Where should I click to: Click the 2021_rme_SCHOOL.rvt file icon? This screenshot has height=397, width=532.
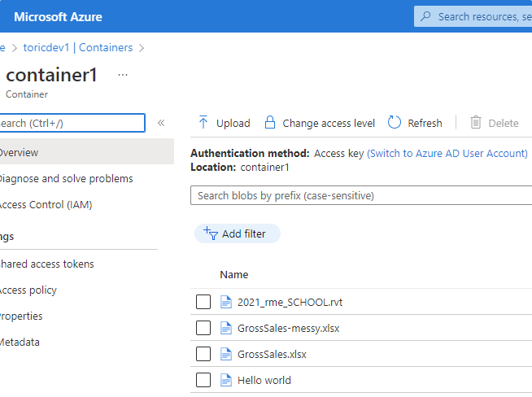click(x=227, y=302)
